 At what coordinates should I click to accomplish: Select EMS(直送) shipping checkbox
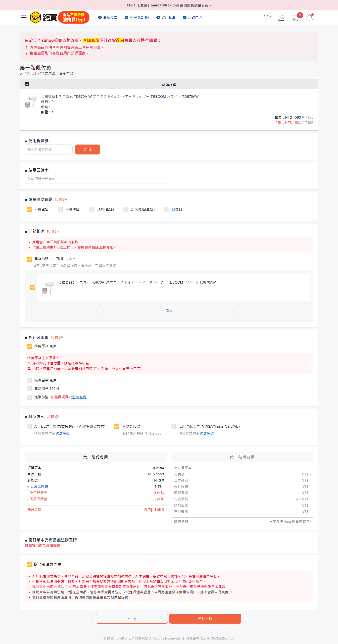91,209
